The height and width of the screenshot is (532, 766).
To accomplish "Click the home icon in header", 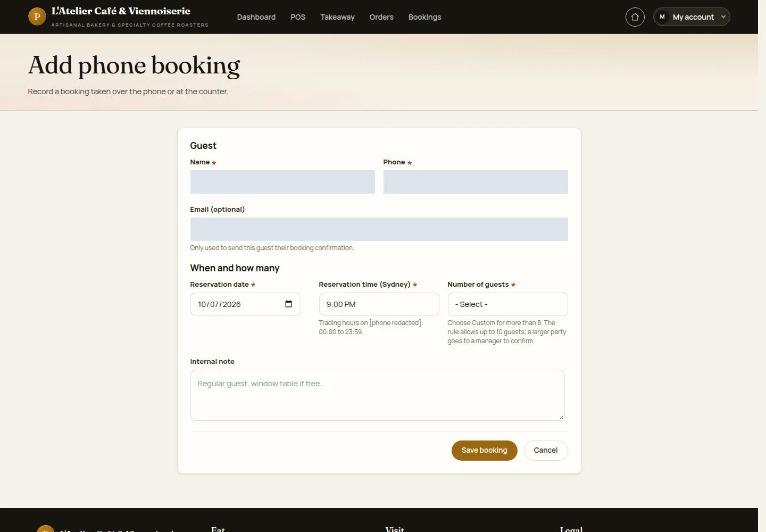I will point(635,17).
